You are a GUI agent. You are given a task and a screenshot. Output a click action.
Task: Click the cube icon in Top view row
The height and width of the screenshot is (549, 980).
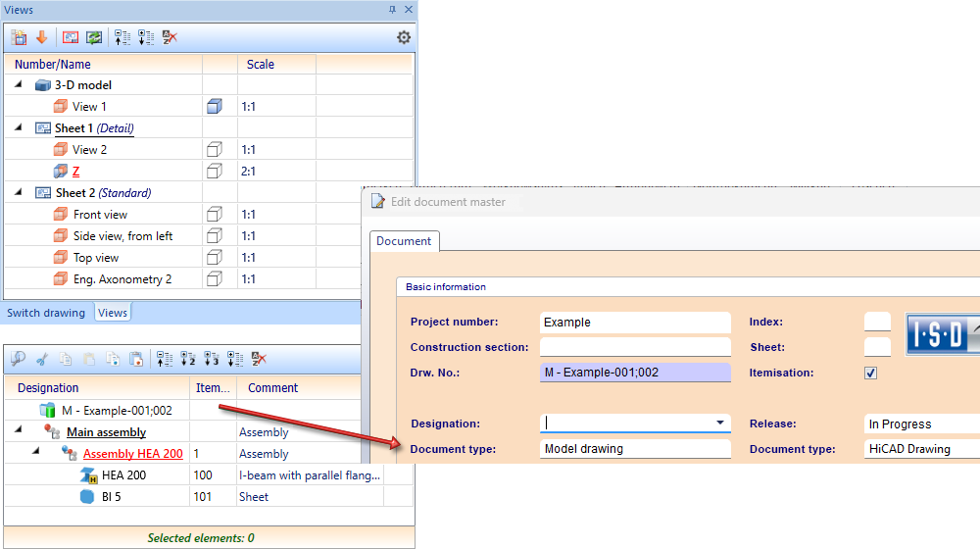[215, 257]
